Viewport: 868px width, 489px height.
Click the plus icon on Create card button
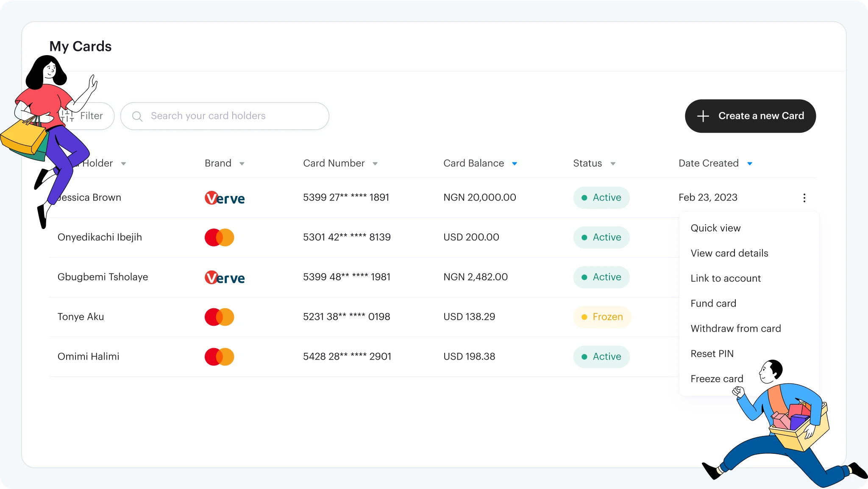coord(703,116)
